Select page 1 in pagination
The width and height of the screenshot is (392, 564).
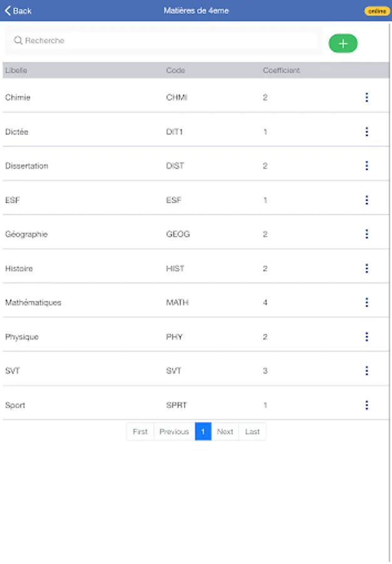pyautogui.click(x=203, y=432)
